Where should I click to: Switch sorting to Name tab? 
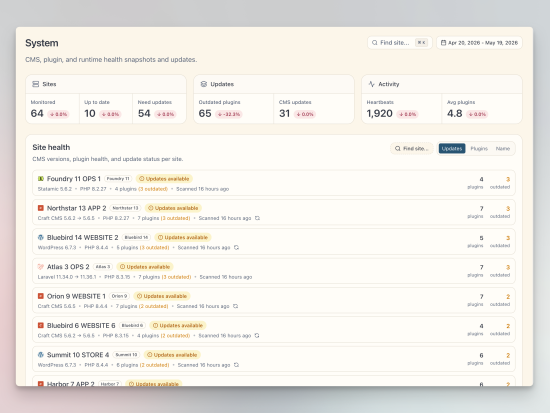point(503,148)
